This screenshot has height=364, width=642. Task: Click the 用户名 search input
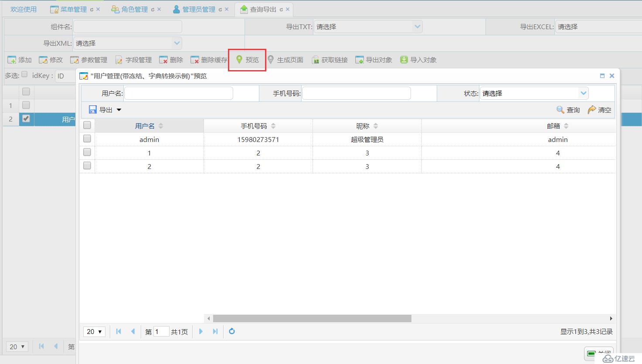click(179, 93)
